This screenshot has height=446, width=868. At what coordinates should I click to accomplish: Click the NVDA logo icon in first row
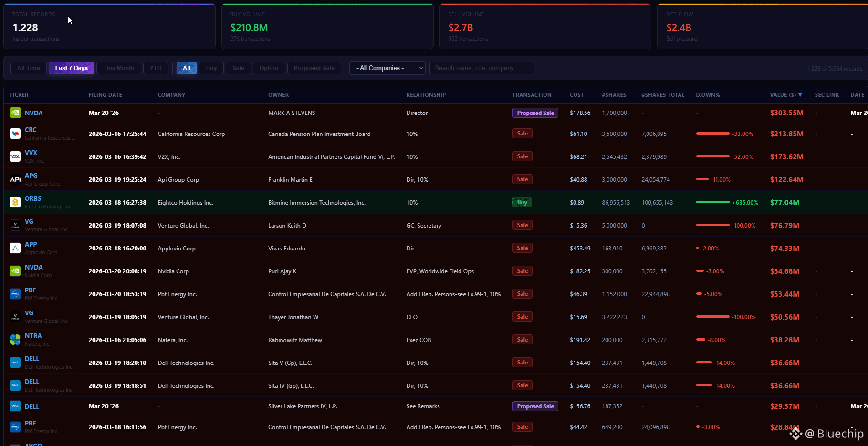(15, 113)
